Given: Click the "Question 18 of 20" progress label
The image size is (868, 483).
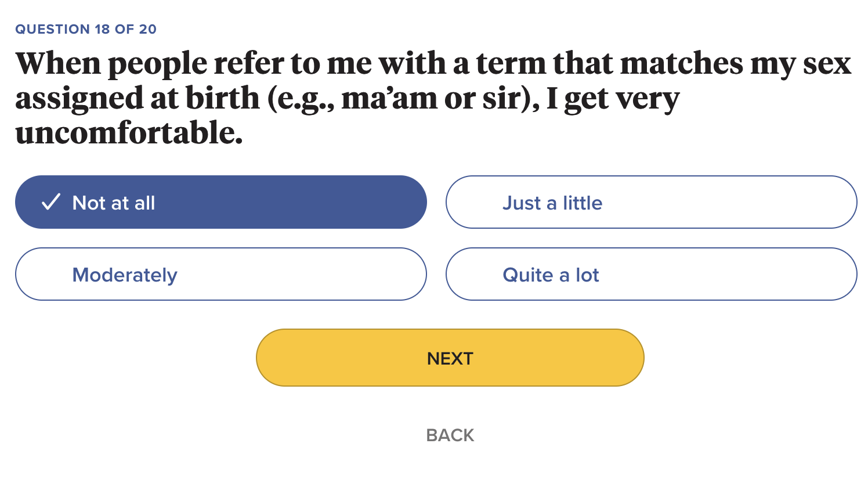Looking at the screenshot, I should pyautogui.click(x=86, y=29).
